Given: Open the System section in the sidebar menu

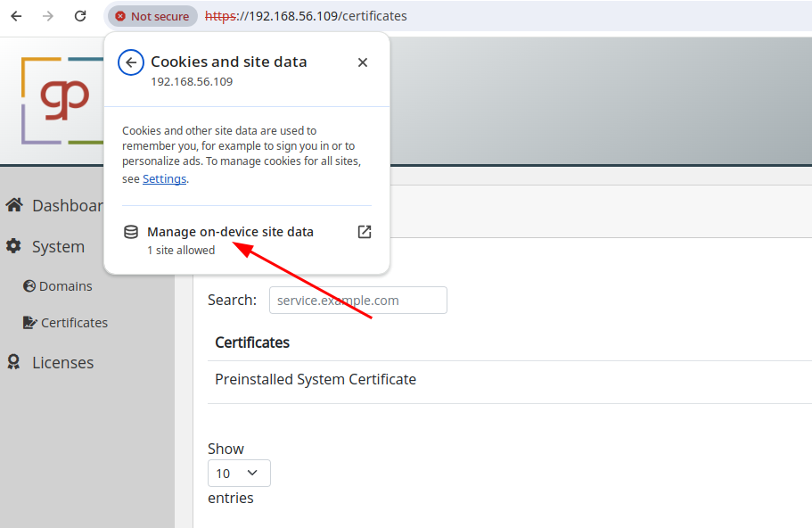Looking at the screenshot, I should [x=59, y=246].
